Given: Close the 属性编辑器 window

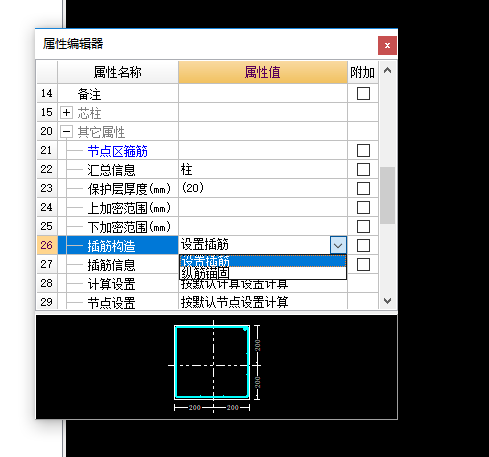Looking at the screenshot, I should [x=387, y=45].
